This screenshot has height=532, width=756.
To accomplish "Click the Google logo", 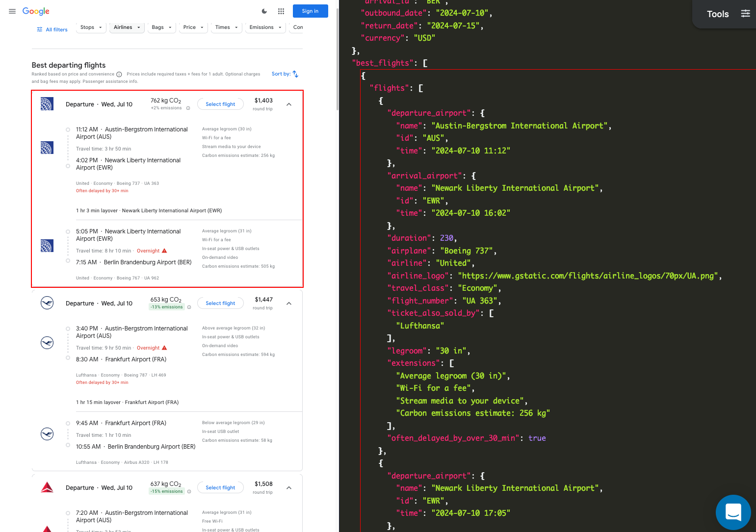I will coord(36,11).
